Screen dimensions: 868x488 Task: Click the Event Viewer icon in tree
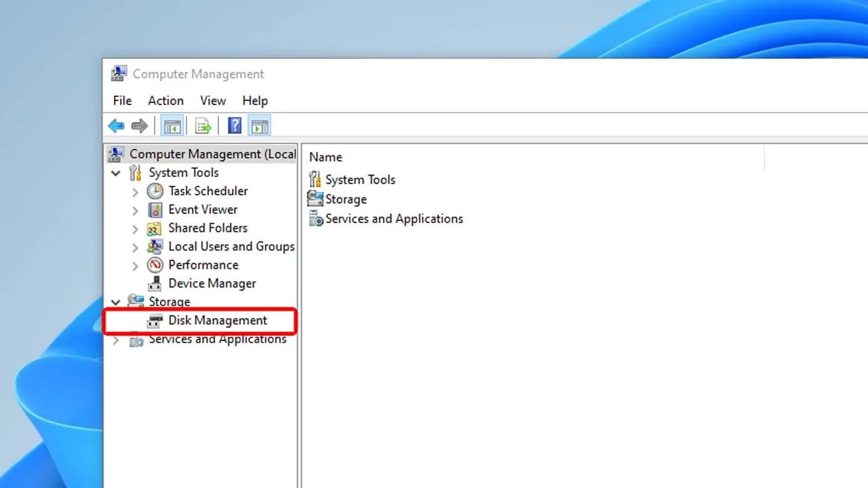click(x=155, y=209)
